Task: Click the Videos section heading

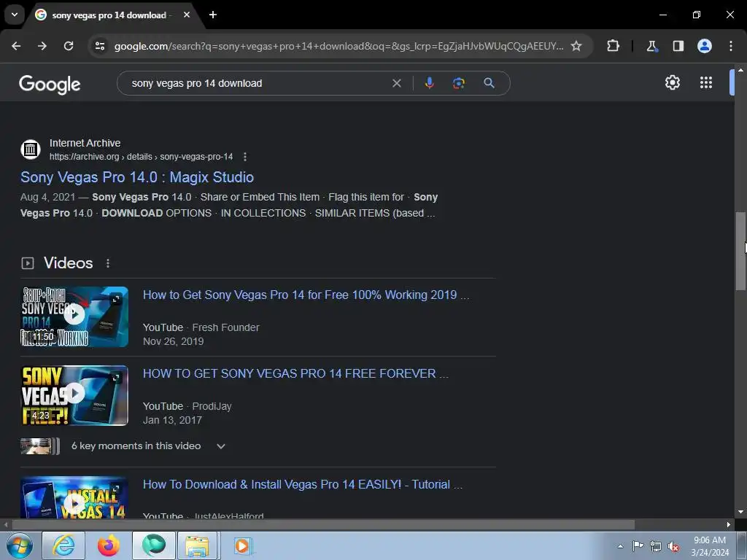Action: click(x=68, y=262)
